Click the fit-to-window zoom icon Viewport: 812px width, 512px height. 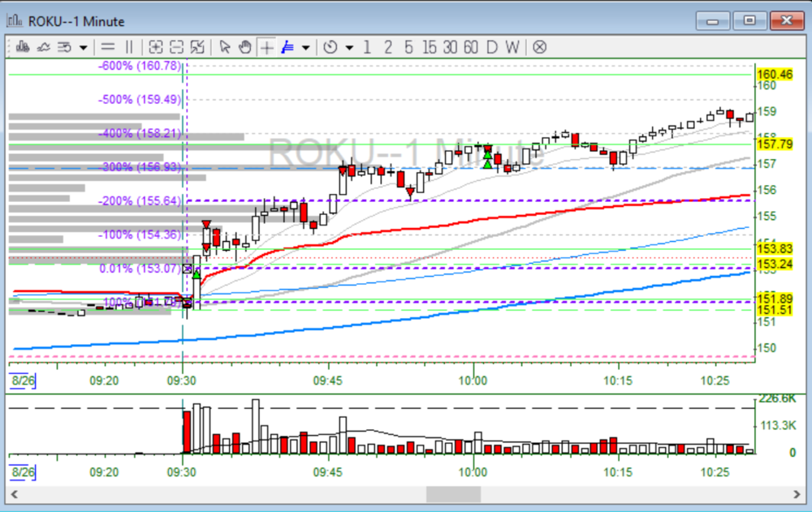pyautogui.click(x=197, y=47)
